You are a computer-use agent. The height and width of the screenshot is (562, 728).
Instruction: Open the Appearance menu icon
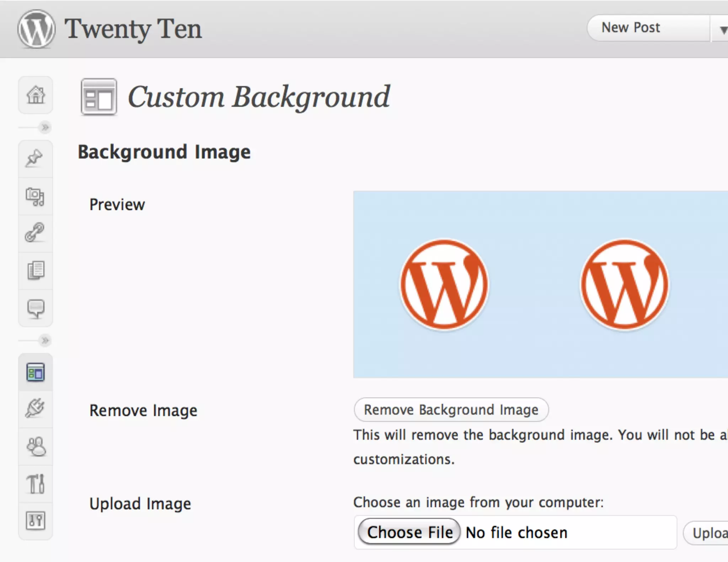point(36,372)
